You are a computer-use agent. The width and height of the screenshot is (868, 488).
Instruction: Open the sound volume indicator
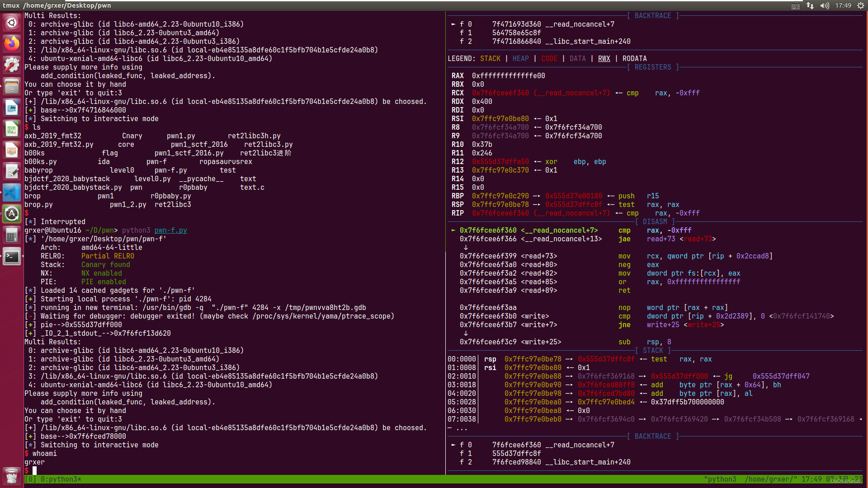(825, 5)
